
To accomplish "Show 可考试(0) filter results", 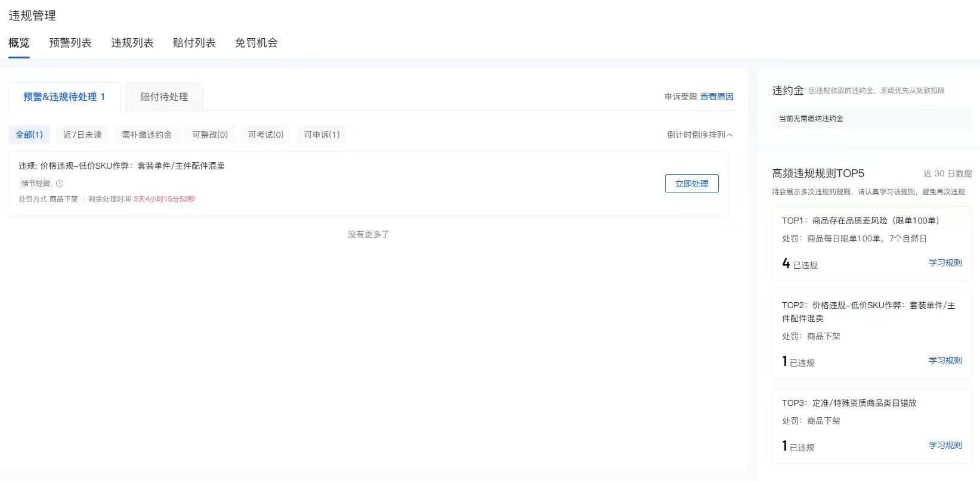I will [266, 135].
